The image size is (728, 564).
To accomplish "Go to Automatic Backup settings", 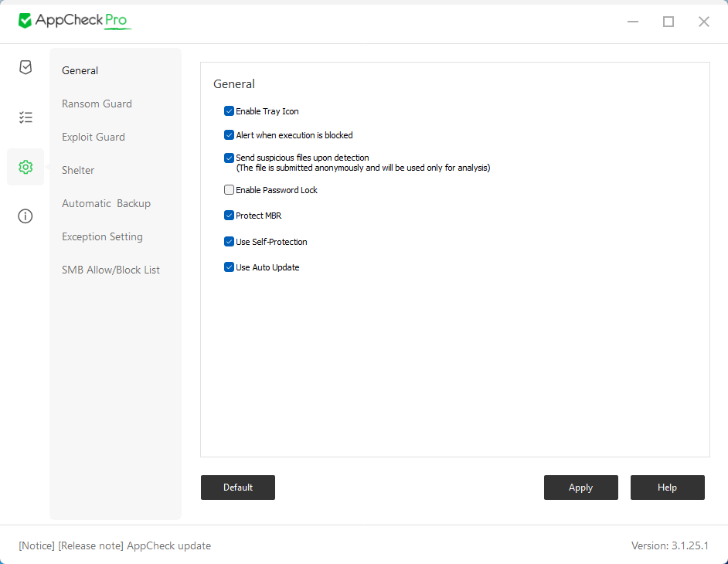I will [x=106, y=203].
